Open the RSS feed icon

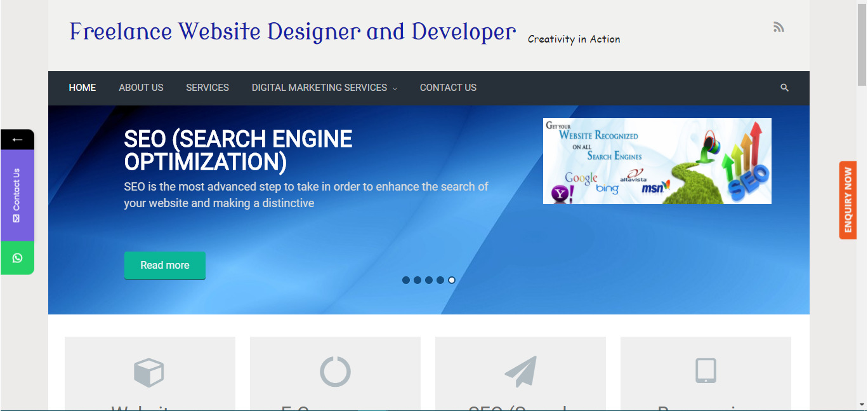(779, 26)
